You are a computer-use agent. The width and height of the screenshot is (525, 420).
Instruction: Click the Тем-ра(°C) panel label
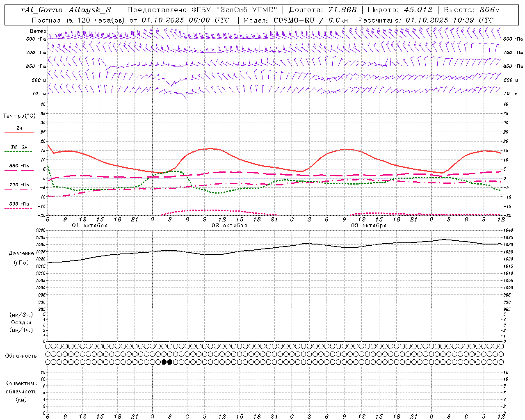(x=19, y=116)
